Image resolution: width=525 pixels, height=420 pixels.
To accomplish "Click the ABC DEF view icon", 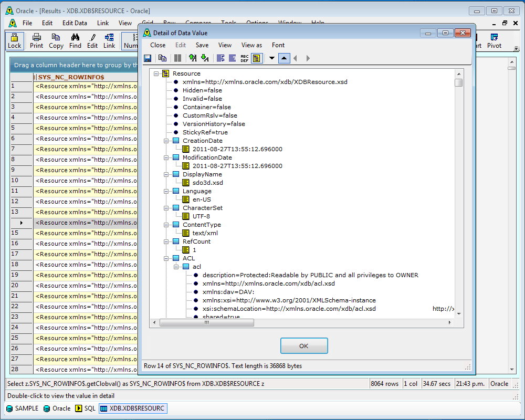I will pyautogui.click(x=245, y=58).
